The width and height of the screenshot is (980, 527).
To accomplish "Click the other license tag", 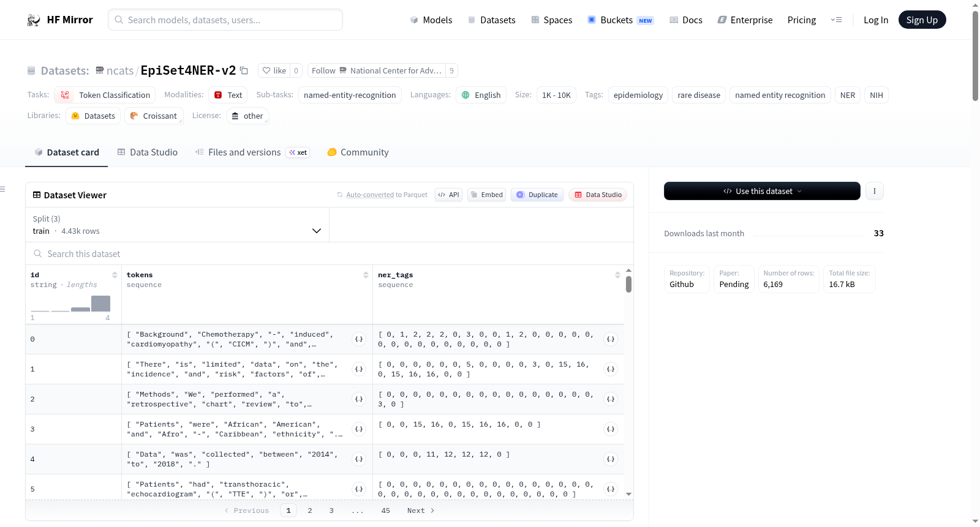I will tap(247, 116).
